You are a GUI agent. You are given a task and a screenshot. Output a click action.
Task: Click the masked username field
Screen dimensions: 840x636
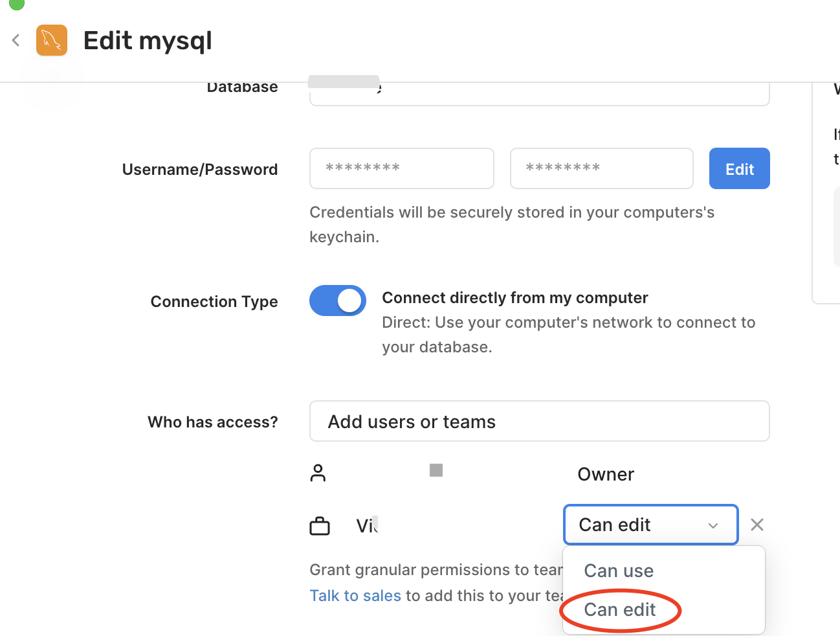coord(402,168)
